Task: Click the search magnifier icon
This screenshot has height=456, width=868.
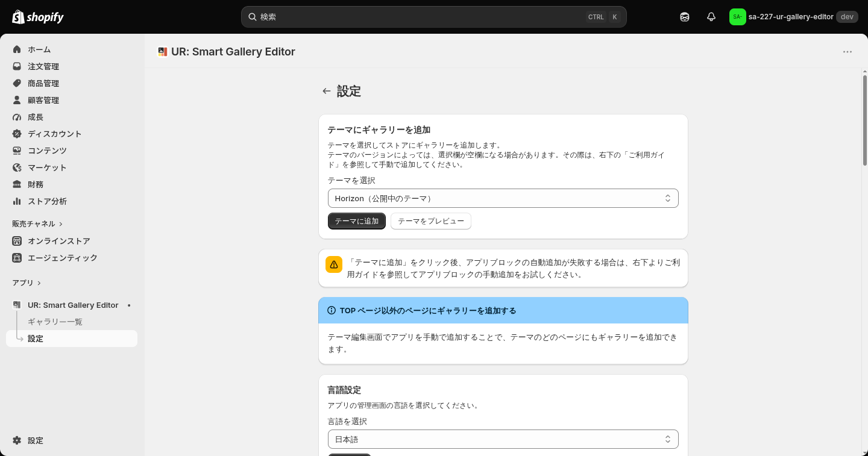Action: tap(253, 17)
